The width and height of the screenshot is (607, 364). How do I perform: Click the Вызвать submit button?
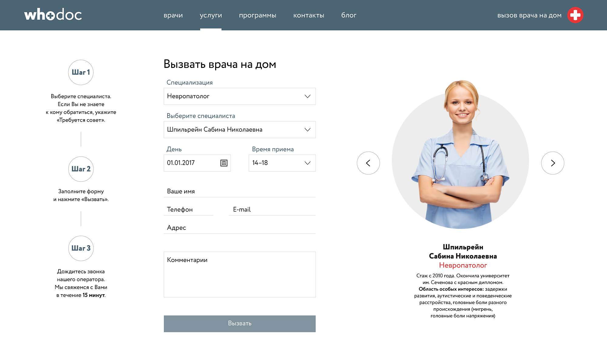coord(240,324)
